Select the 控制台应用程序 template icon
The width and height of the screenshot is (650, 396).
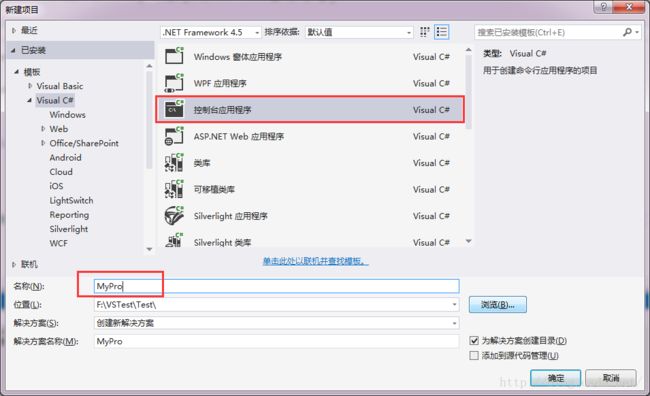(x=174, y=109)
